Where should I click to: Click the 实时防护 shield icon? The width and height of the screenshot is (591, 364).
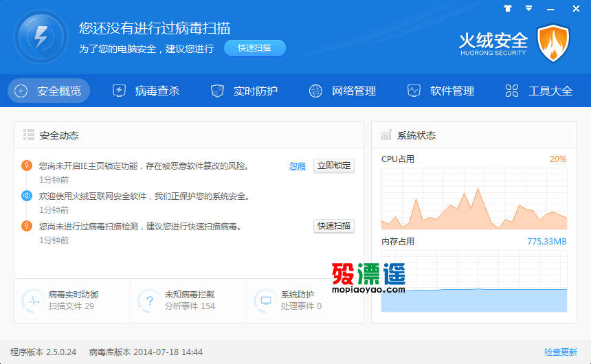217,91
